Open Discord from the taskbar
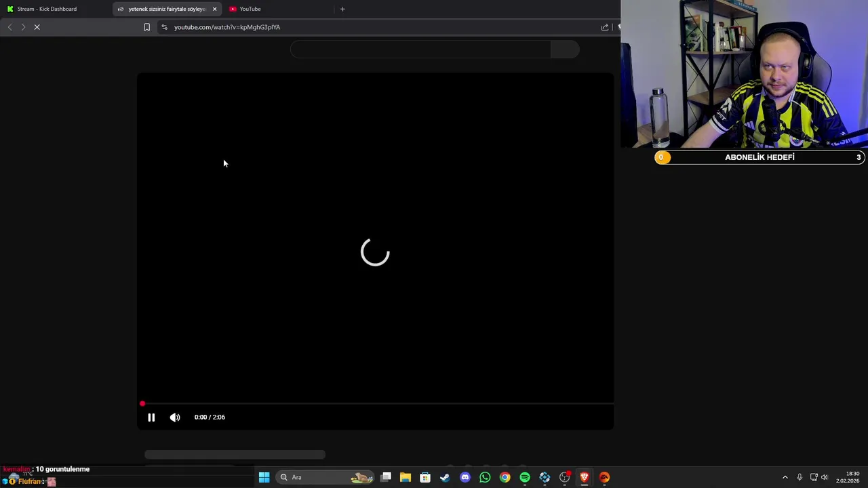 tap(465, 477)
